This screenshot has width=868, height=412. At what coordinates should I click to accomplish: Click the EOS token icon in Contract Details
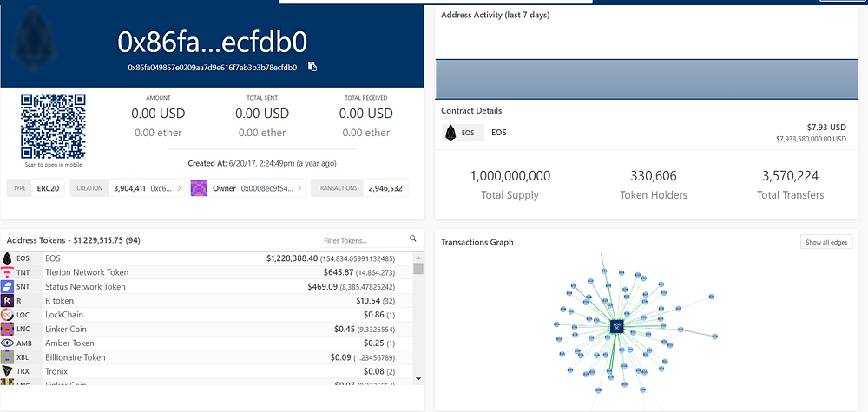pyautogui.click(x=450, y=133)
